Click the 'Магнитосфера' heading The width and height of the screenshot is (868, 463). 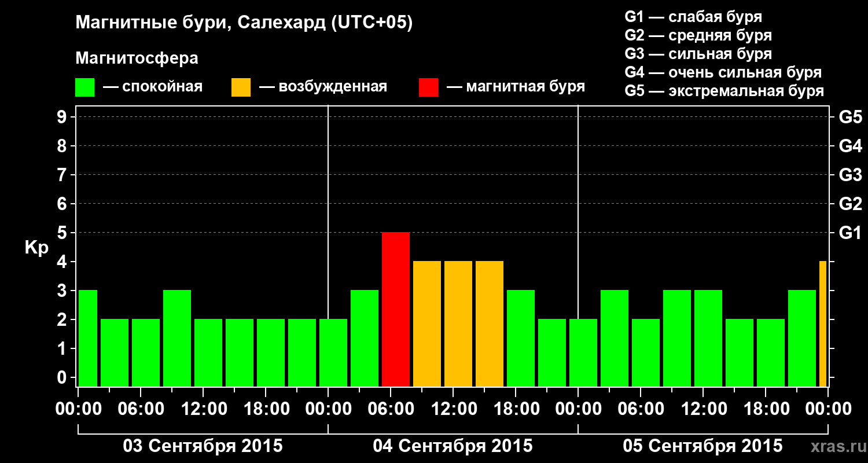tap(137, 58)
